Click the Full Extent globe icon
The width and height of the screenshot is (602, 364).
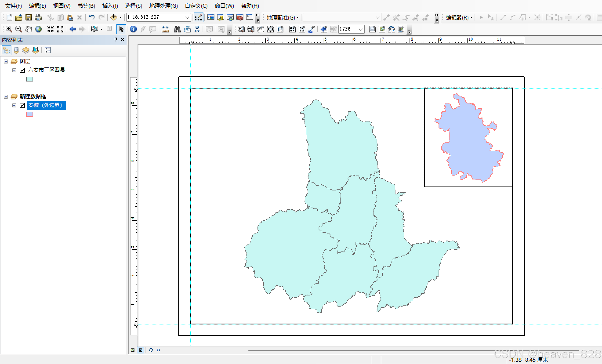(38, 29)
